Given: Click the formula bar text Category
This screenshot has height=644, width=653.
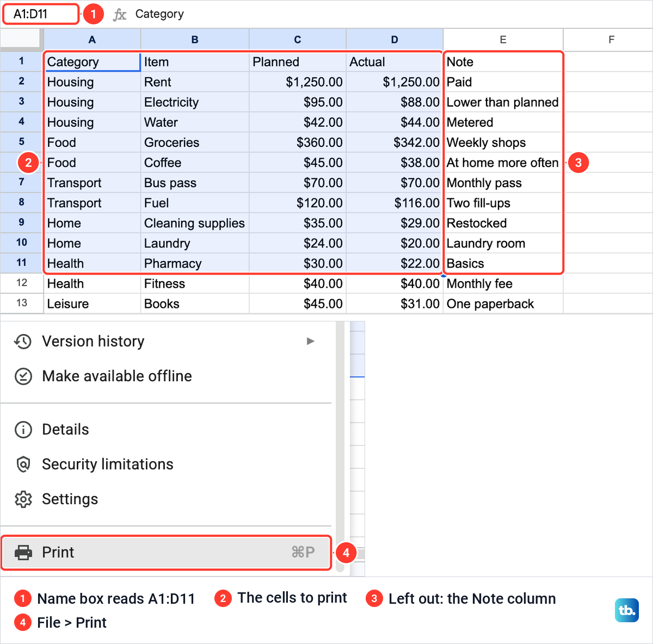Looking at the screenshot, I should (x=159, y=14).
